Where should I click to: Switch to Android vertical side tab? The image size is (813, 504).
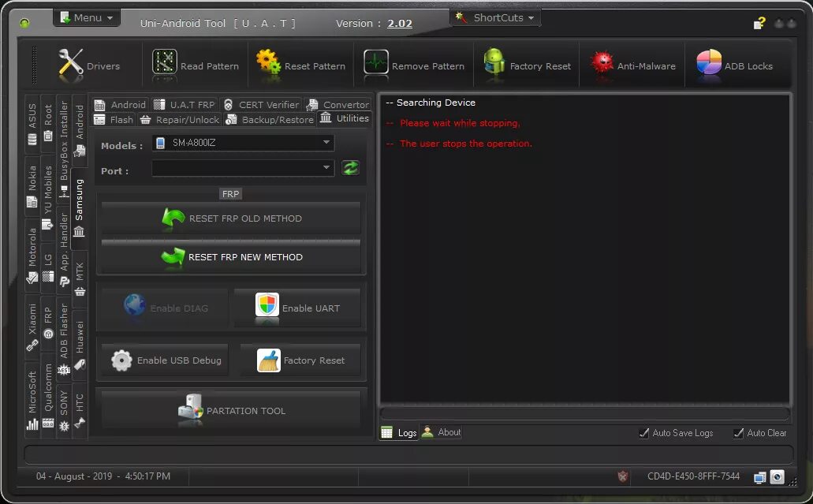coord(80,130)
